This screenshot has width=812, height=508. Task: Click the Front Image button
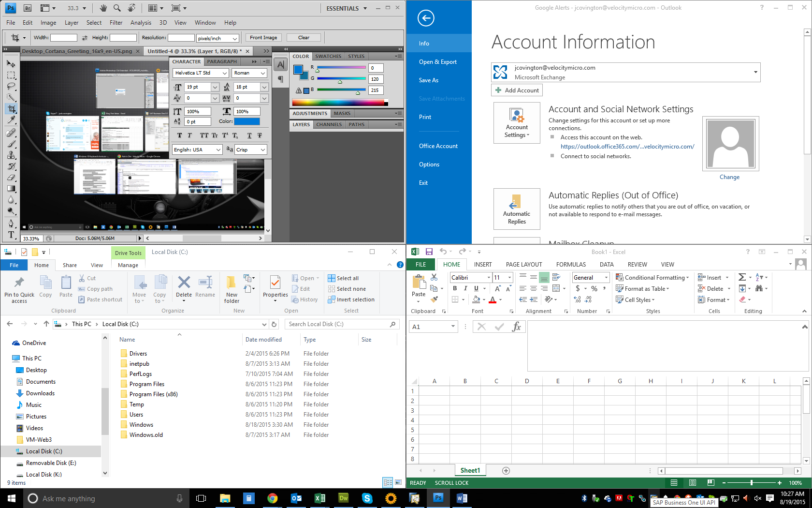coord(263,38)
